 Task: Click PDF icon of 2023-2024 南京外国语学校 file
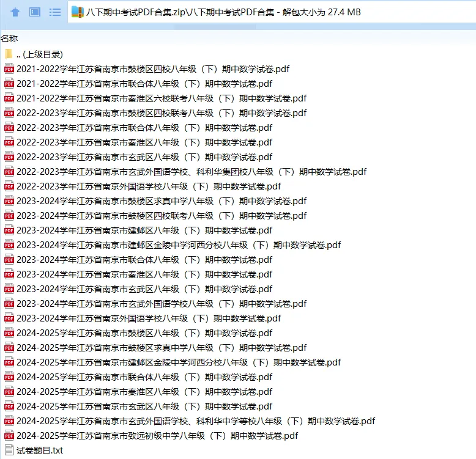[x=9, y=318]
